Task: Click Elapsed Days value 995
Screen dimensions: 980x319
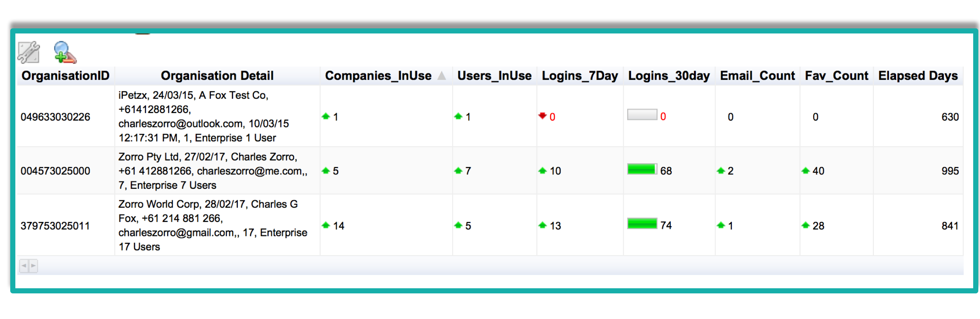Action: tap(950, 171)
